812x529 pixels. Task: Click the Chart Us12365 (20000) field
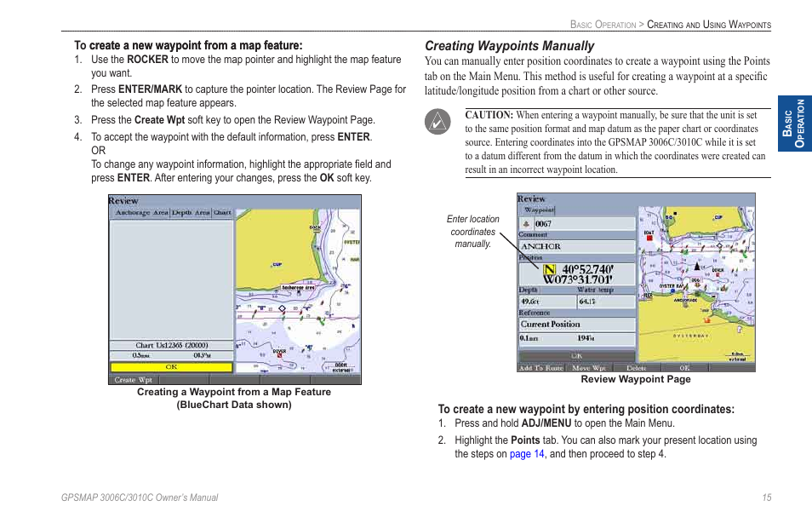pos(171,345)
